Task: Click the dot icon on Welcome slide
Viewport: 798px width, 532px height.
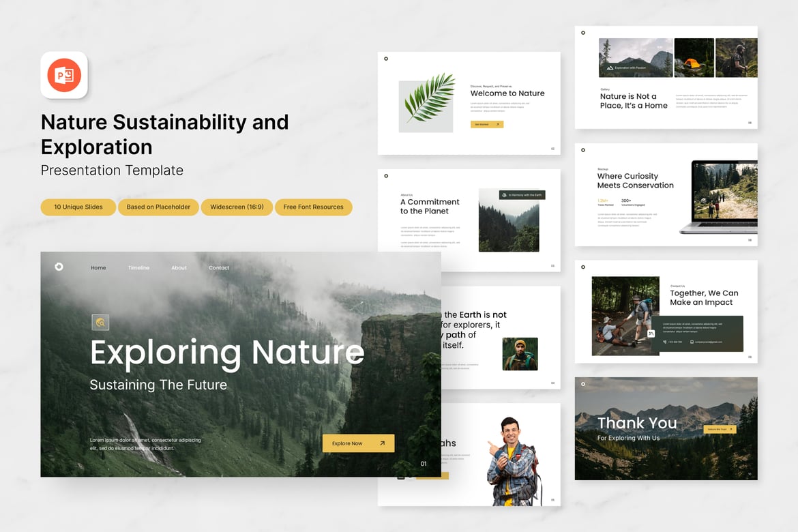Action: point(386,59)
